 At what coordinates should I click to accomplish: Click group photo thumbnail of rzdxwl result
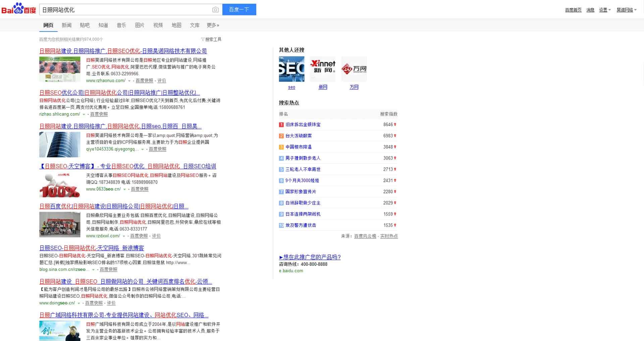pos(60,224)
